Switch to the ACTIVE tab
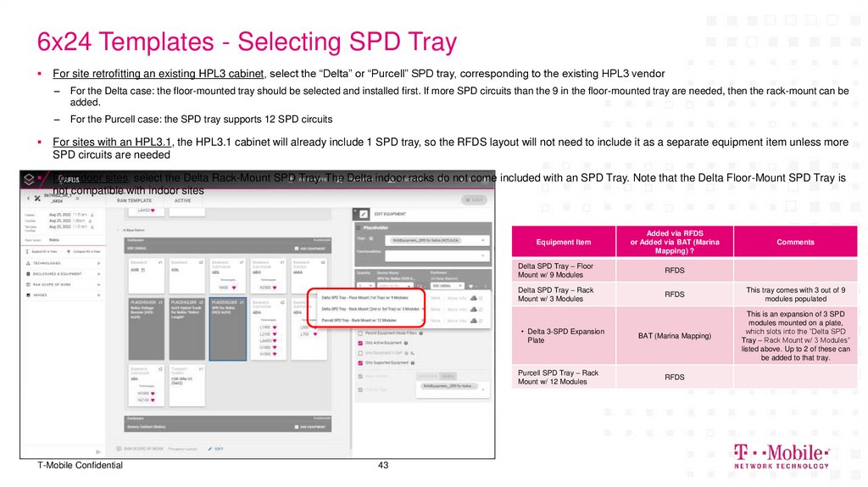Screen dimensions: 868x487 (x=183, y=200)
